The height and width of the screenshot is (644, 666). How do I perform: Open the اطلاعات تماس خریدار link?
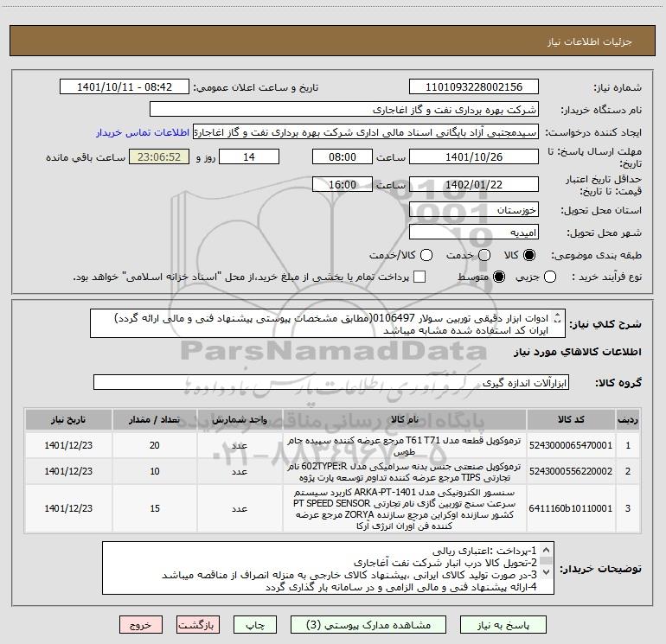143,132
